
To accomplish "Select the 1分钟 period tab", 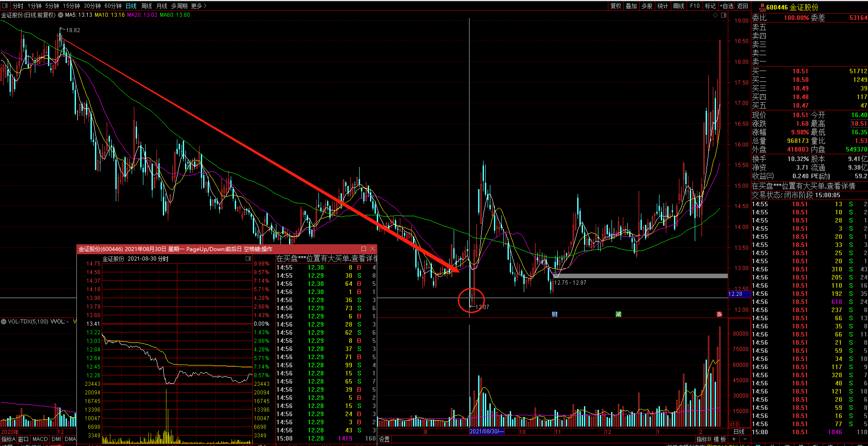I will click(x=34, y=6).
